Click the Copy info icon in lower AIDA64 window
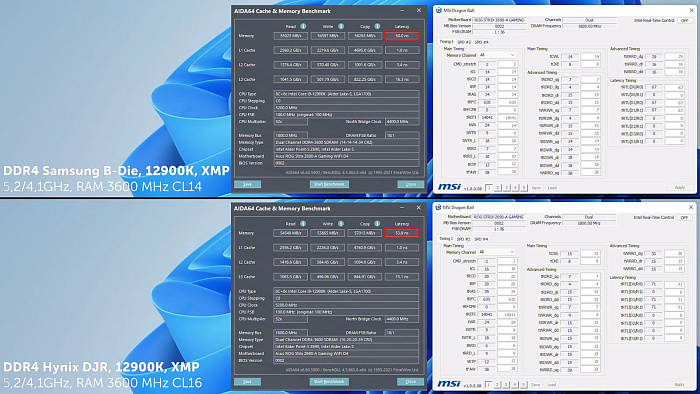Image resolution: width=700 pixels, height=394 pixels. point(378,224)
